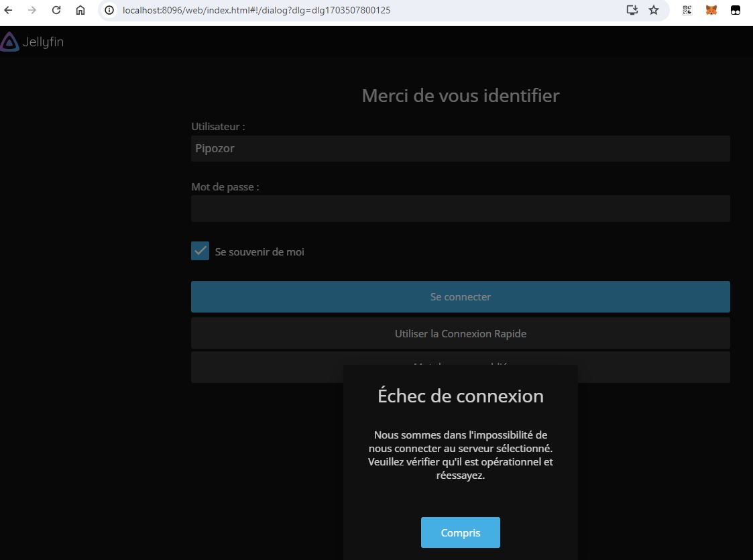Go to the browser home page
Screen dimensions: 753x560
tap(80, 10)
